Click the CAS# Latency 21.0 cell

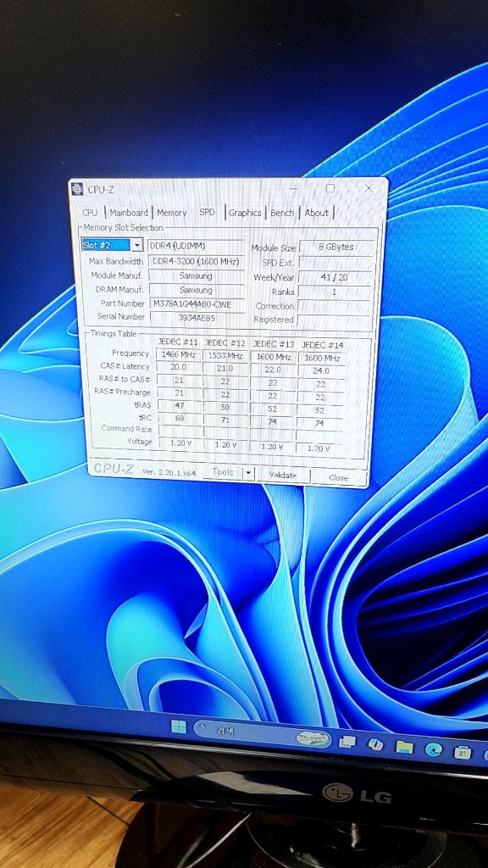coord(225,368)
